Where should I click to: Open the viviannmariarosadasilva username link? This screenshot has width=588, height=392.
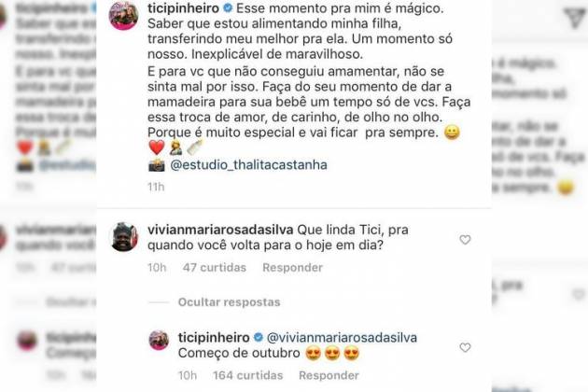point(220,230)
